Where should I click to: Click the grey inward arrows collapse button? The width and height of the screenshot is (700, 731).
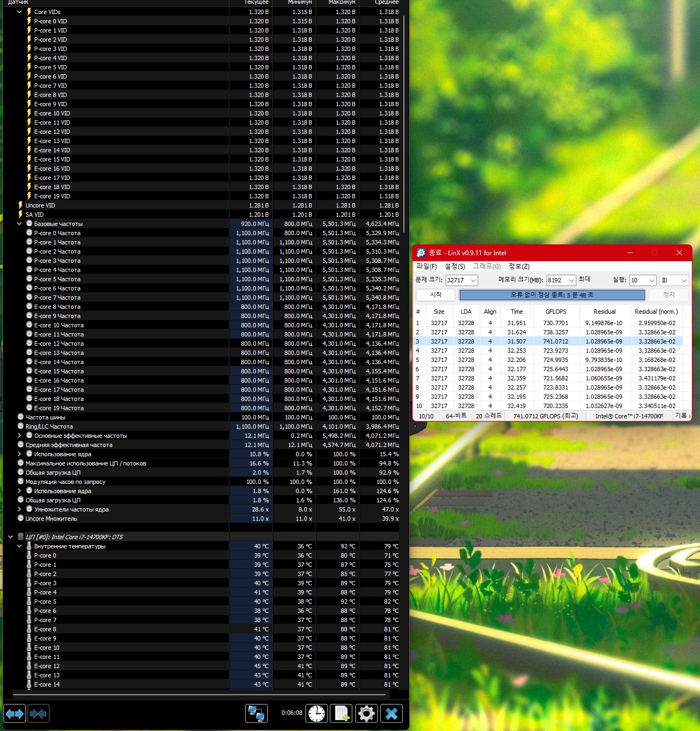pos(38,714)
